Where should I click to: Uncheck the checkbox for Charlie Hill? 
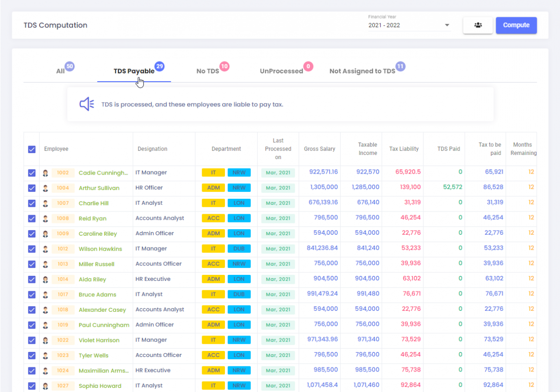(x=32, y=203)
